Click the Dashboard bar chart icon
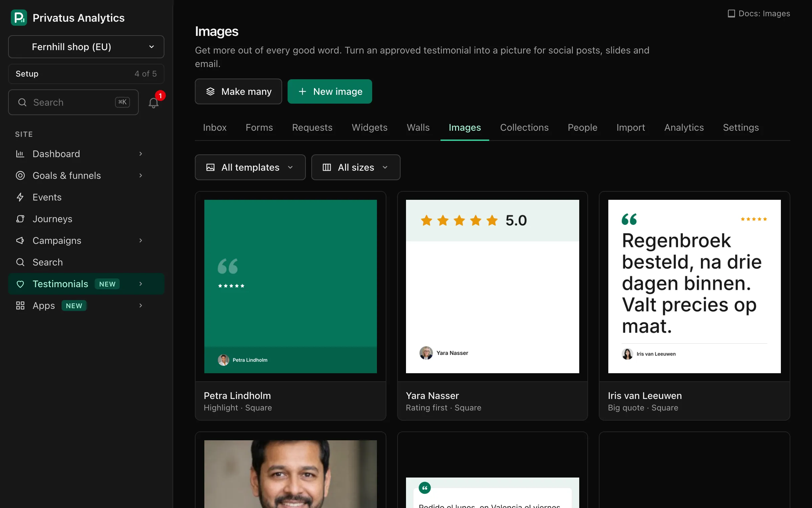 click(x=20, y=154)
